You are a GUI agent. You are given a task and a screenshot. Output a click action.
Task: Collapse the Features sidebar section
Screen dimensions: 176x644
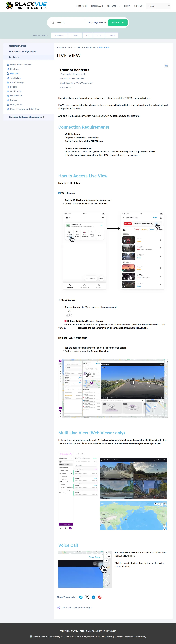pyautogui.click(x=14, y=57)
